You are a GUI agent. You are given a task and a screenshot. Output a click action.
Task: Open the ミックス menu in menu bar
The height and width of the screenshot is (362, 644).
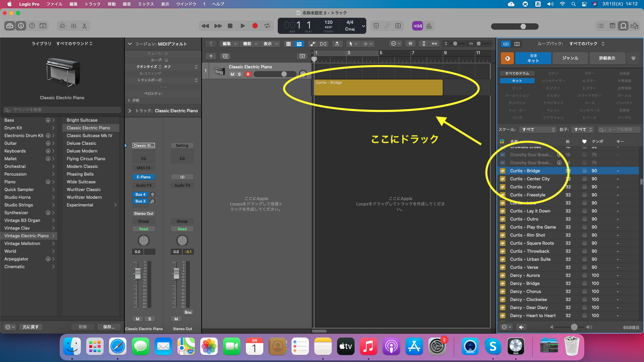point(146,4)
